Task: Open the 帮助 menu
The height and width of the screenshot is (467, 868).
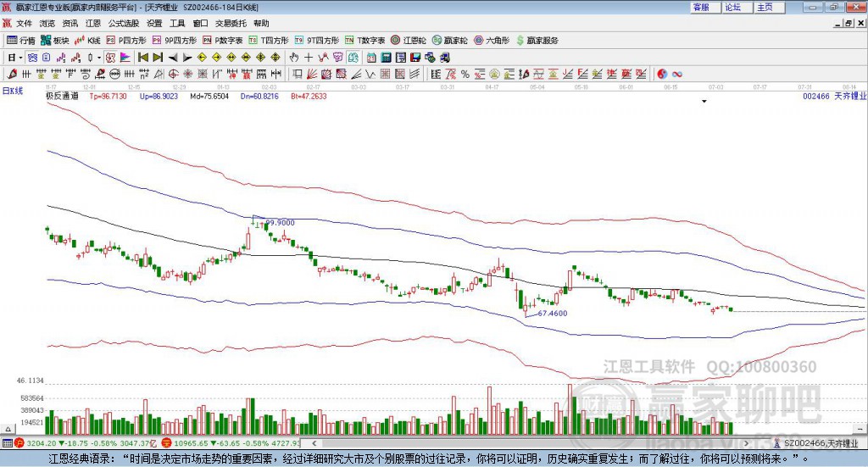Action: tap(261, 23)
